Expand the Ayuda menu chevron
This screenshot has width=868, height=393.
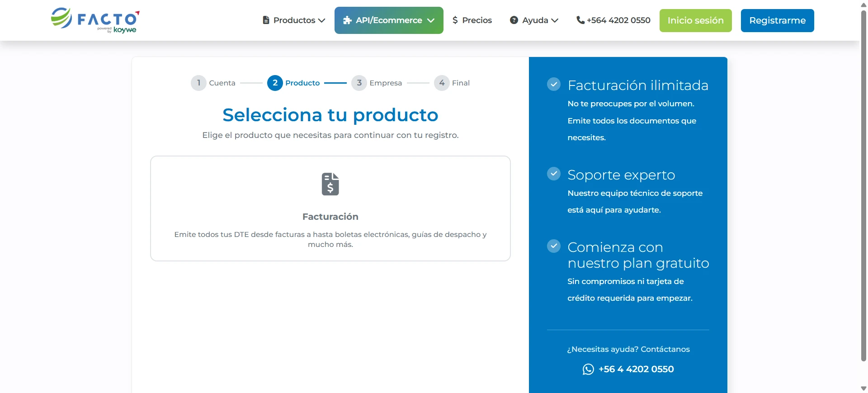coord(555,20)
